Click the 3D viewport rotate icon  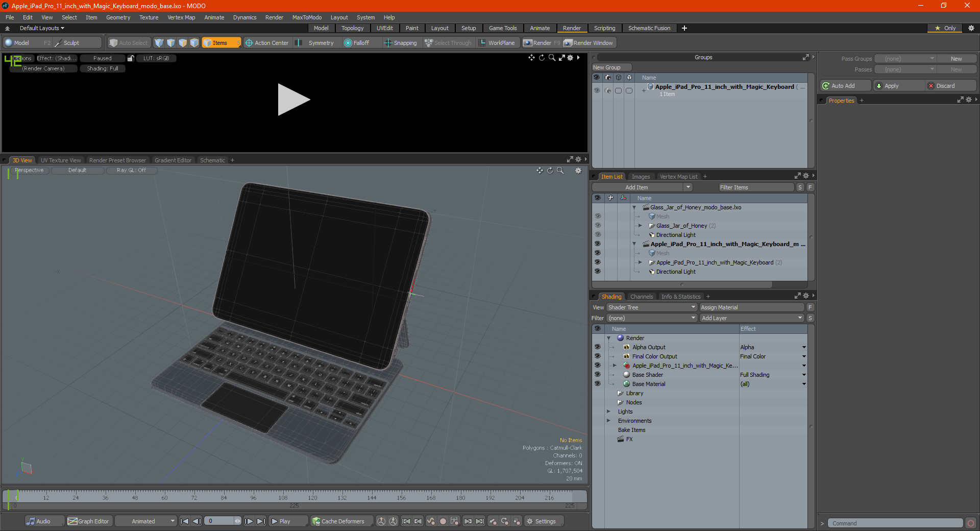pos(550,171)
